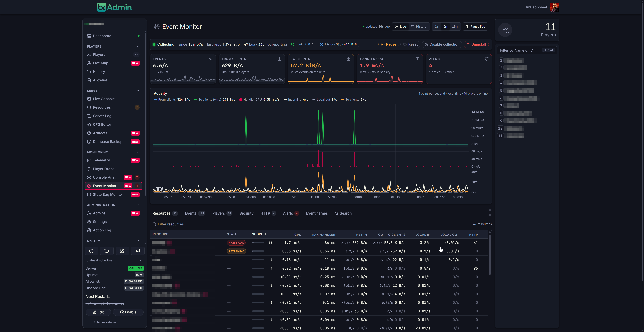644x332 pixels.
Task: Collapse the ADMINISTRATION sidebar section
Action: 138,205
